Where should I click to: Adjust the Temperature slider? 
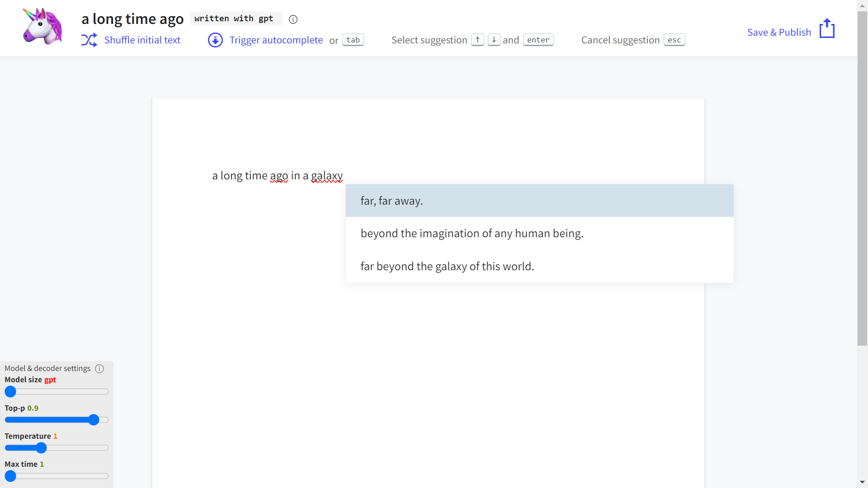(x=57, y=448)
